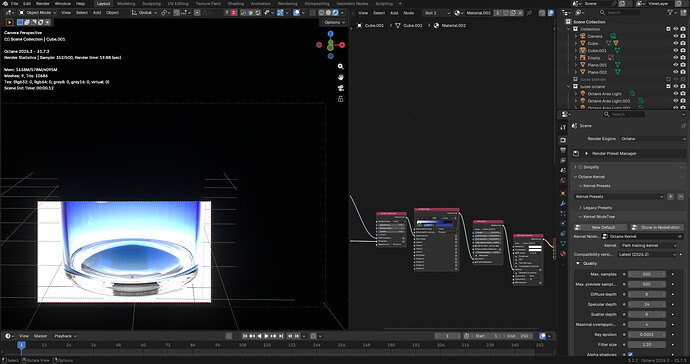This screenshot has width=690, height=364.
Task: Open the Material properties tab icon
Action: [x=563, y=254]
